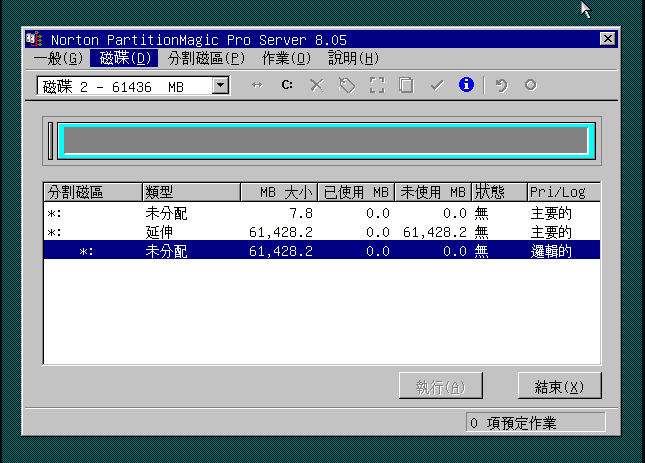645x463 pixels.
Task: Click the create partition C: icon
Action: (x=287, y=86)
